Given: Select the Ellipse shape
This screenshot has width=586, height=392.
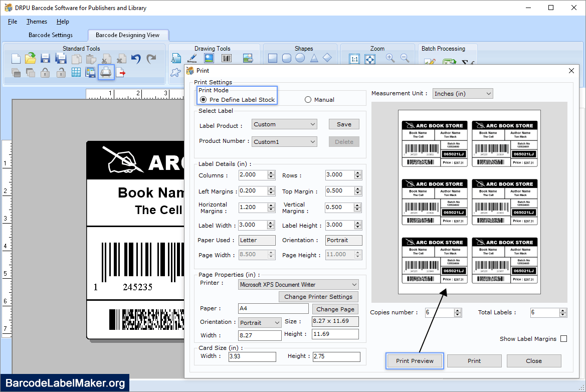Looking at the screenshot, I should [300, 58].
